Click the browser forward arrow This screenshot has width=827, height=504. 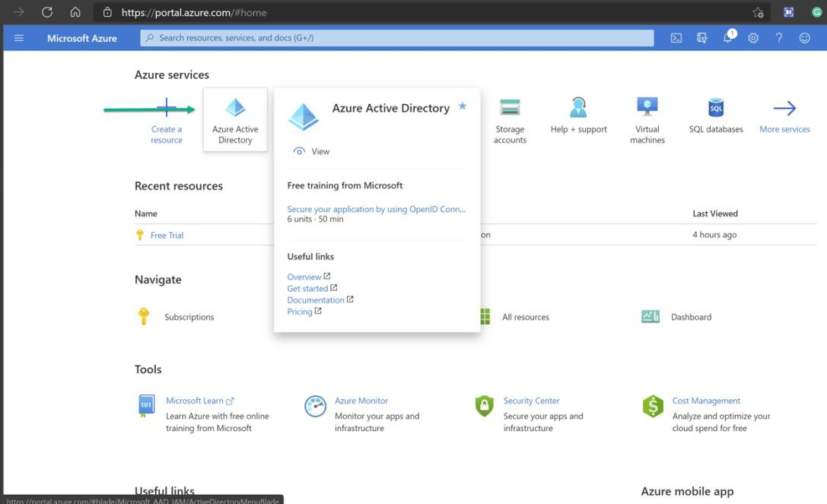pos(19,12)
